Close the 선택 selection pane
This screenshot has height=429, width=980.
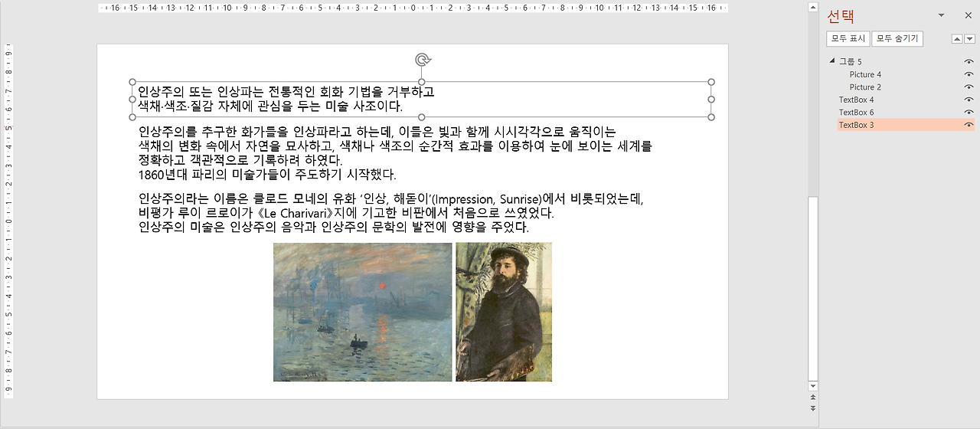[967, 15]
